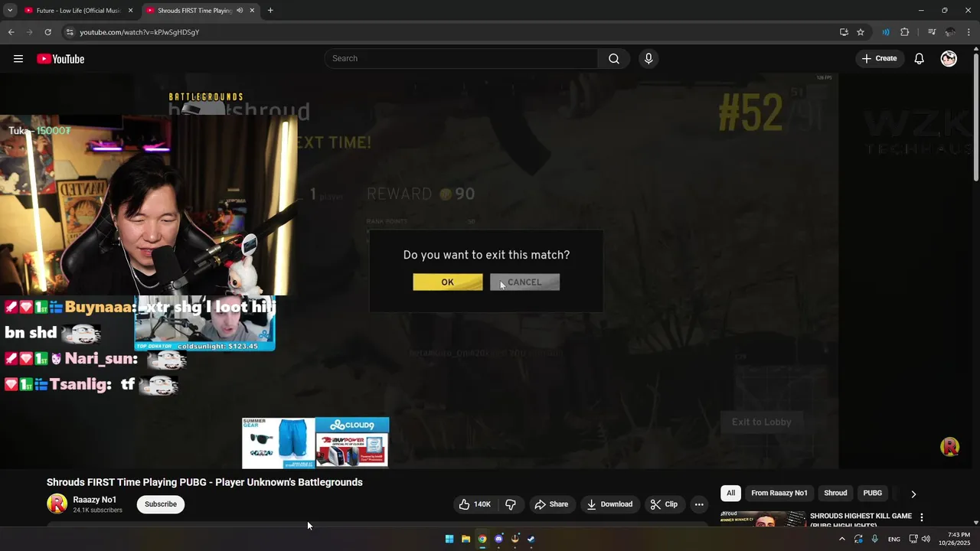Click in the YouTube search field
The image size is (980, 551).
click(x=462, y=59)
